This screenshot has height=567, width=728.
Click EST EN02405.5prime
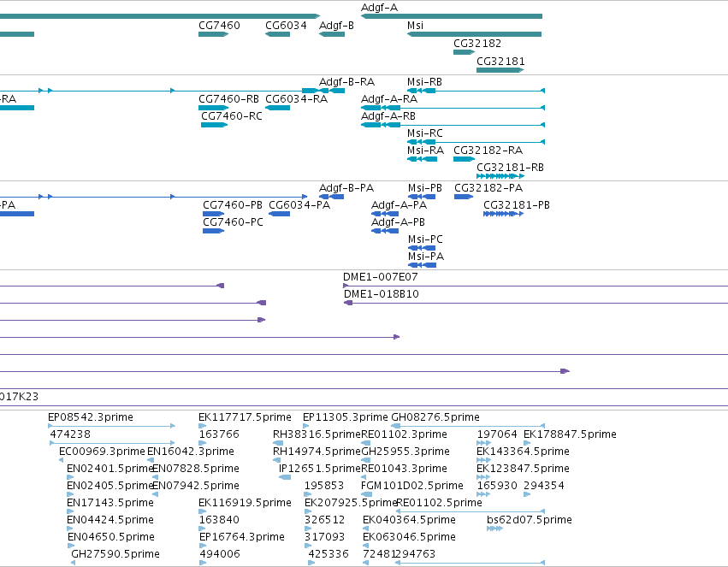[110, 487]
